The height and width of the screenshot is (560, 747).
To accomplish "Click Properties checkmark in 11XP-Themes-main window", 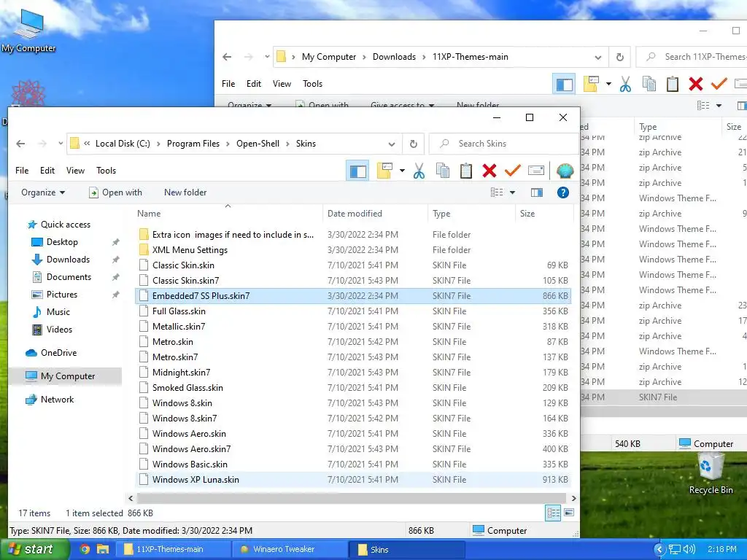I will tap(719, 85).
